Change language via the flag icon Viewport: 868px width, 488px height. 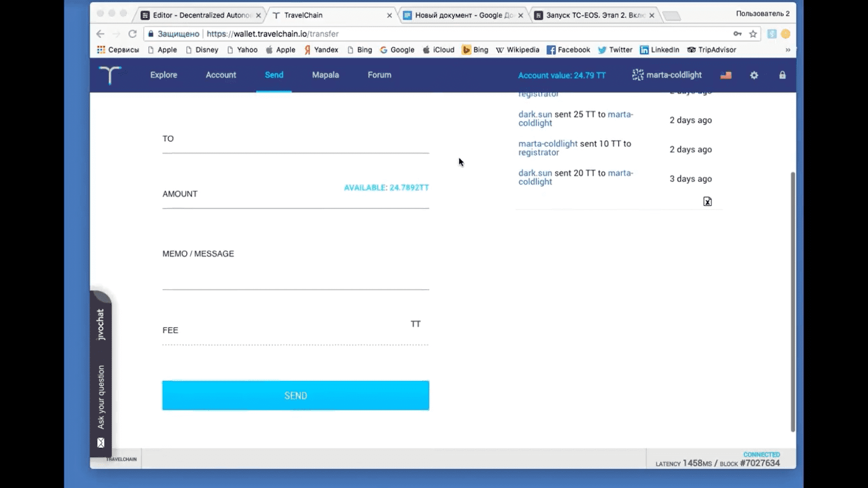point(726,75)
